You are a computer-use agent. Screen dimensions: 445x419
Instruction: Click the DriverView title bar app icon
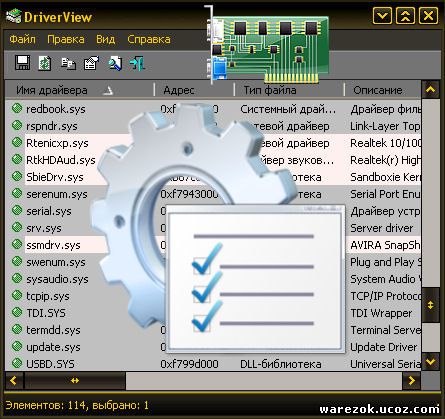[x=14, y=17]
